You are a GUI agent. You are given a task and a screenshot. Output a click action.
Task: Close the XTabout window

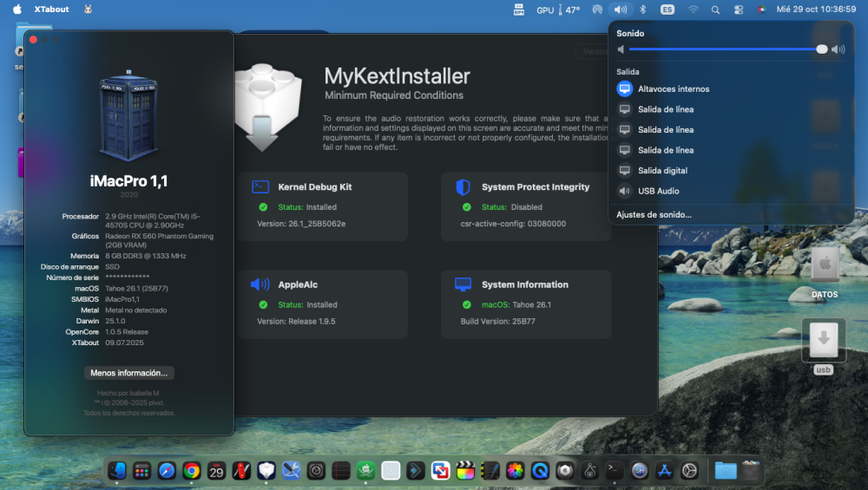coord(33,40)
